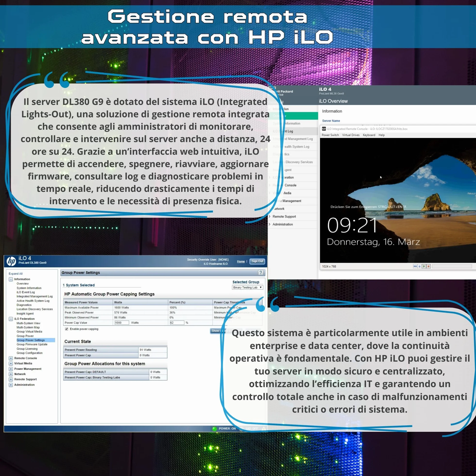Click the 1600 Watts Maximum Available Power value
The image size is (476, 476).
click(x=121, y=308)
